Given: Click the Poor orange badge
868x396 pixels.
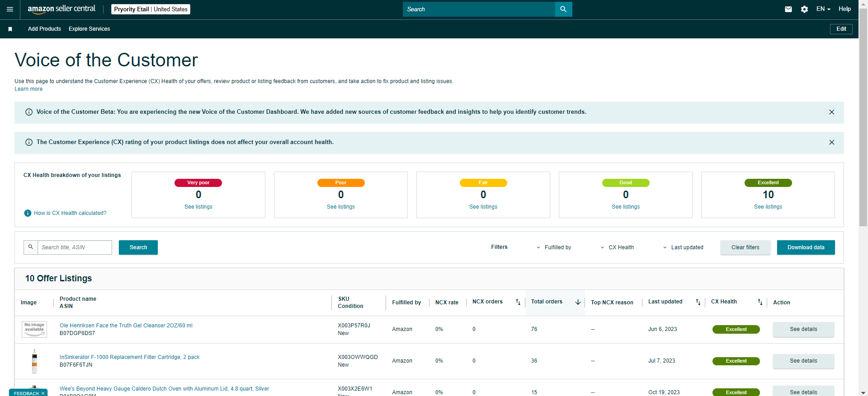Looking at the screenshot, I should 341,183.
